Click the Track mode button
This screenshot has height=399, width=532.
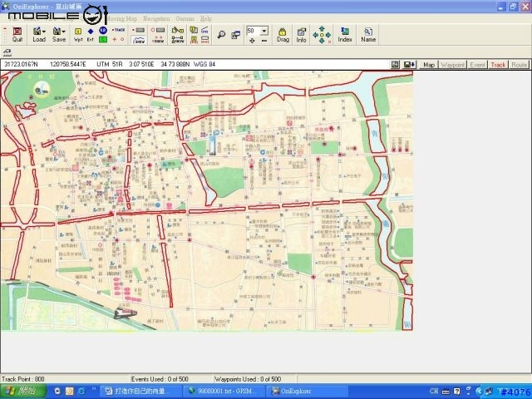[498, 65]
